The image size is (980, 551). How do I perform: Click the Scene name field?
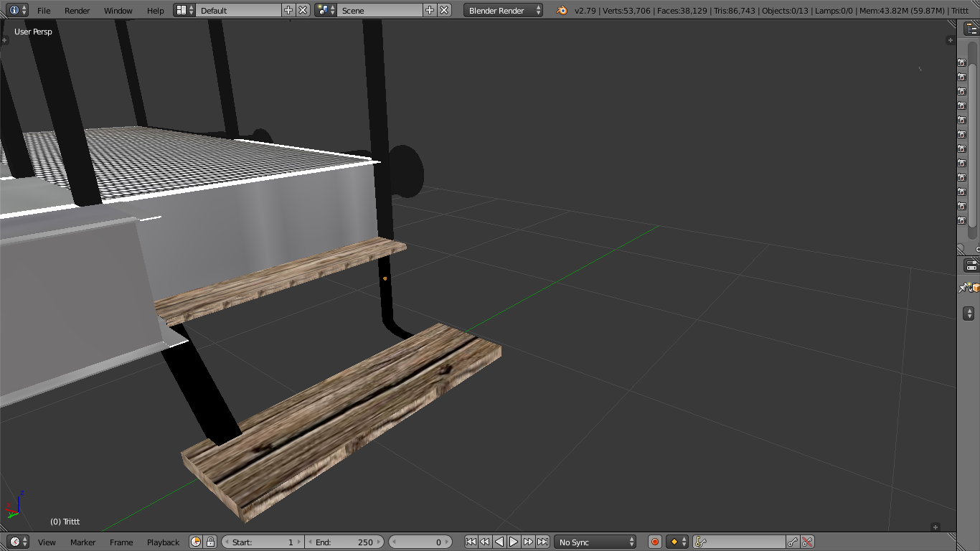pos(380,10)
